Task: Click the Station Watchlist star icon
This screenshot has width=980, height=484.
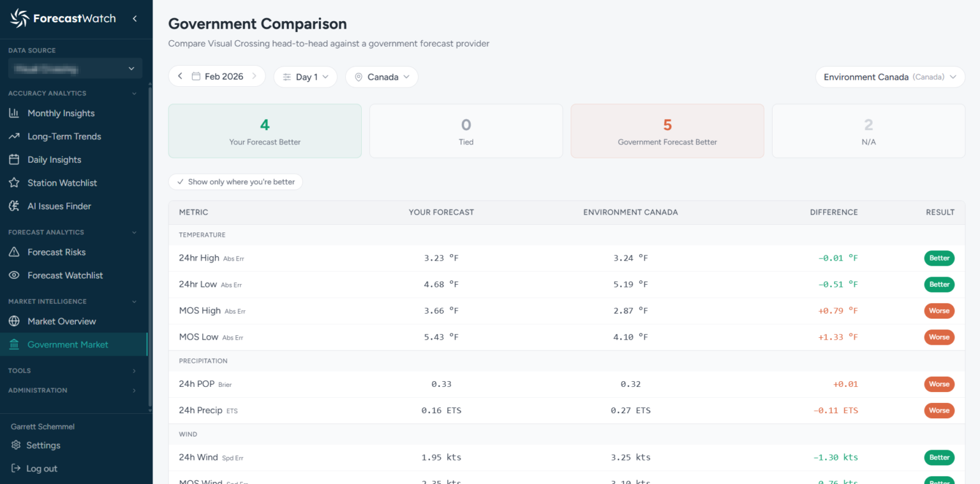Action: 14,183
